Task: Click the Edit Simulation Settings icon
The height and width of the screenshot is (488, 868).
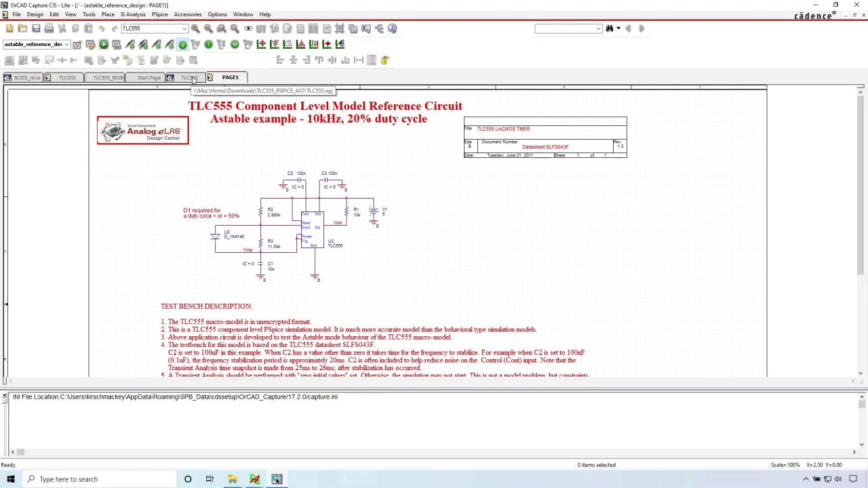Action: pyautogui.click(x=90, y=45)
